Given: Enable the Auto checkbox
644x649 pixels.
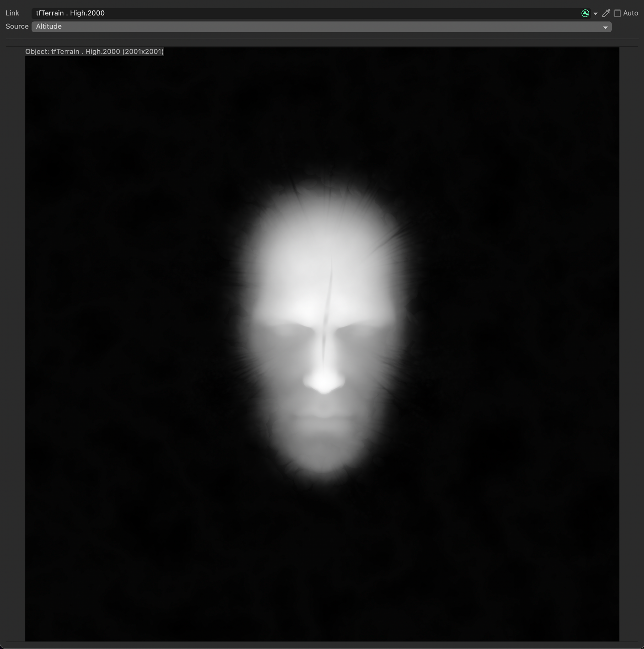Looking at the screenshot, I should tap(617, 13).
